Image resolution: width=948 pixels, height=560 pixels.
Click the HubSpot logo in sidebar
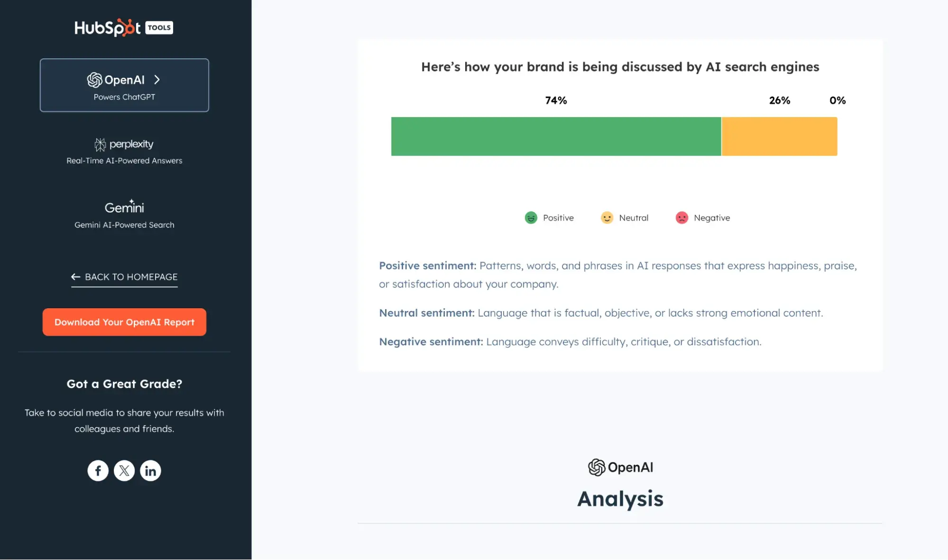(x=107, y=28)
